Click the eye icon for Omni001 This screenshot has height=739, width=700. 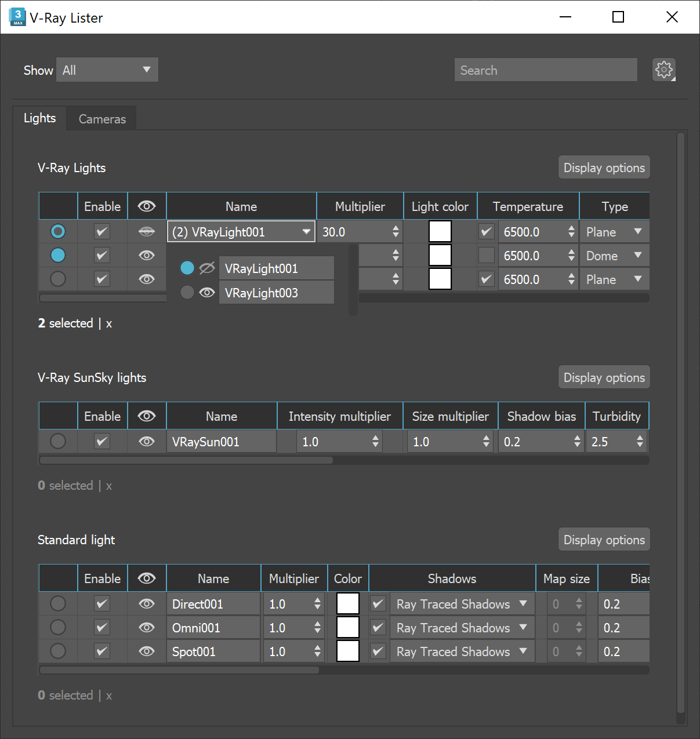pyautogui.click(x=146, y=627)
